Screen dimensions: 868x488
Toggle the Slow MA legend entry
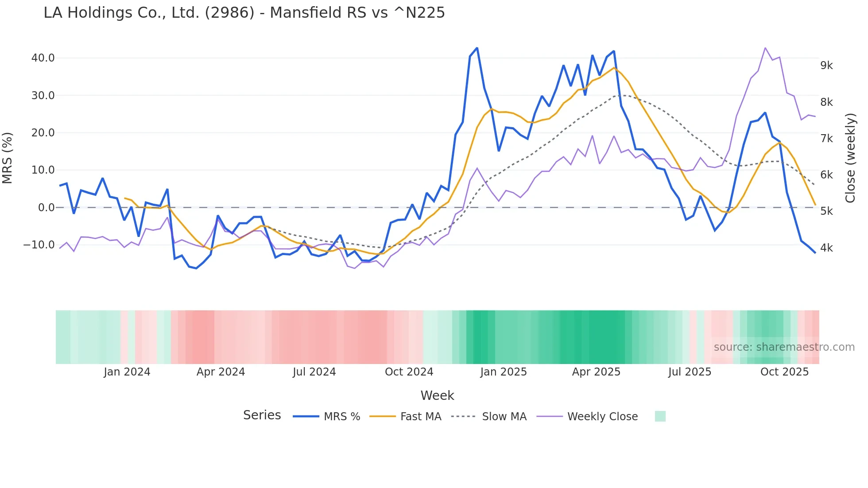pos(489,417)
